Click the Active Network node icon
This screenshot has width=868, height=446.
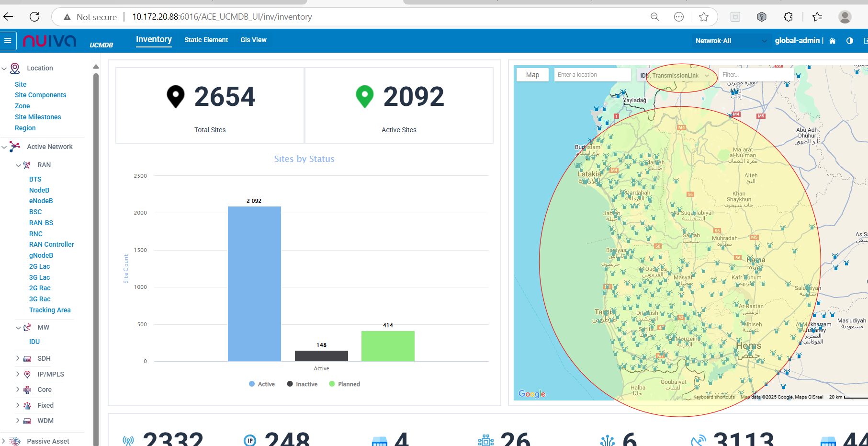click(15, 147)
